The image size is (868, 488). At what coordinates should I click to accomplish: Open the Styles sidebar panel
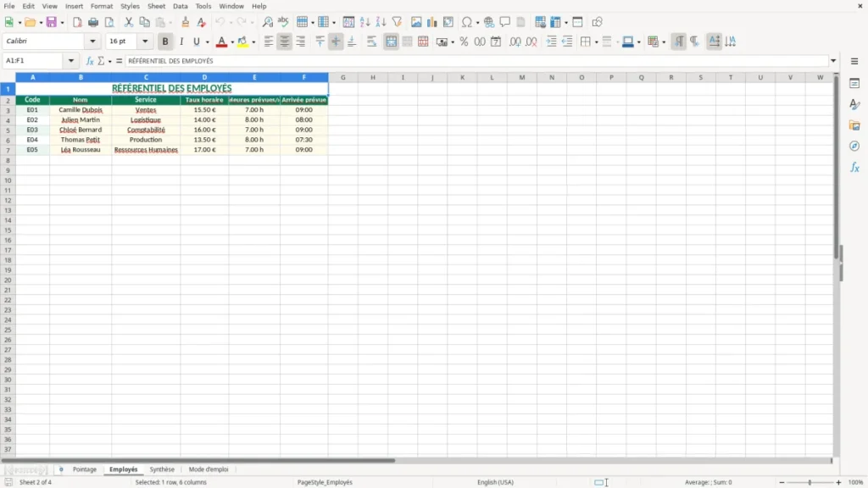coord(854,104)
